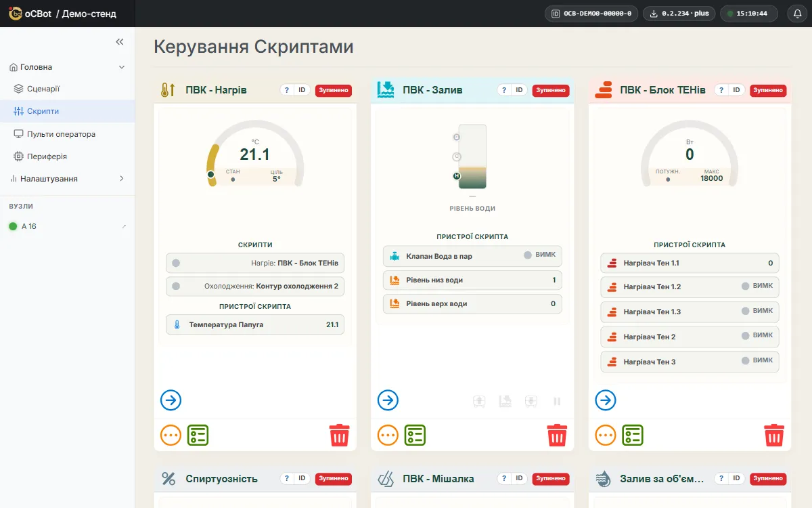812x508 pixels.
Task: Open orange more-options on ПВК - Блок ТЕНів
Action: click(606, 435)
